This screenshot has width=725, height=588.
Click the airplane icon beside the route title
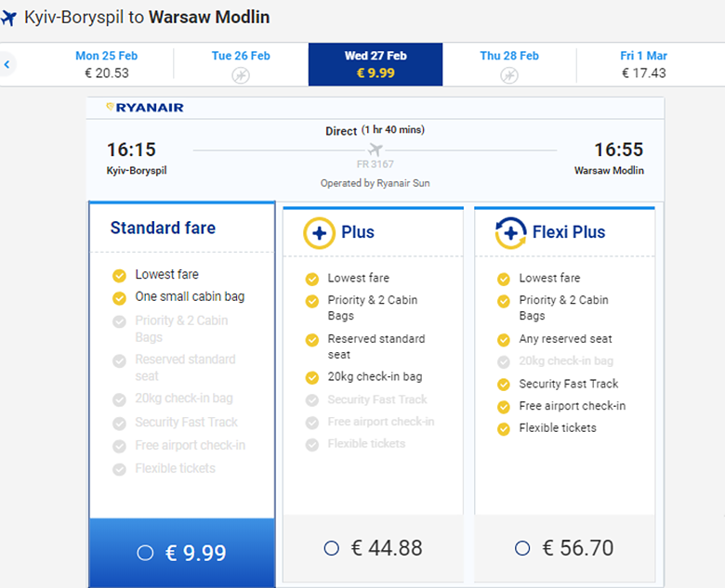[x=10, y=18]
